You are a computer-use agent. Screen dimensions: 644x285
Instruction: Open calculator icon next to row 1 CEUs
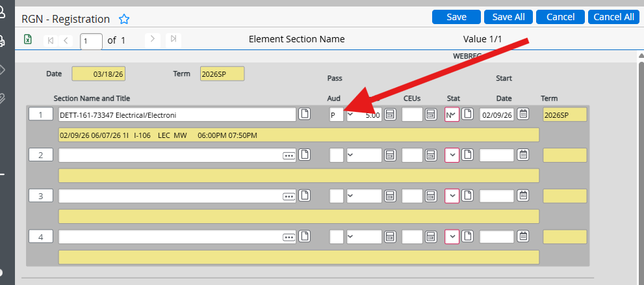pos(431,115)
